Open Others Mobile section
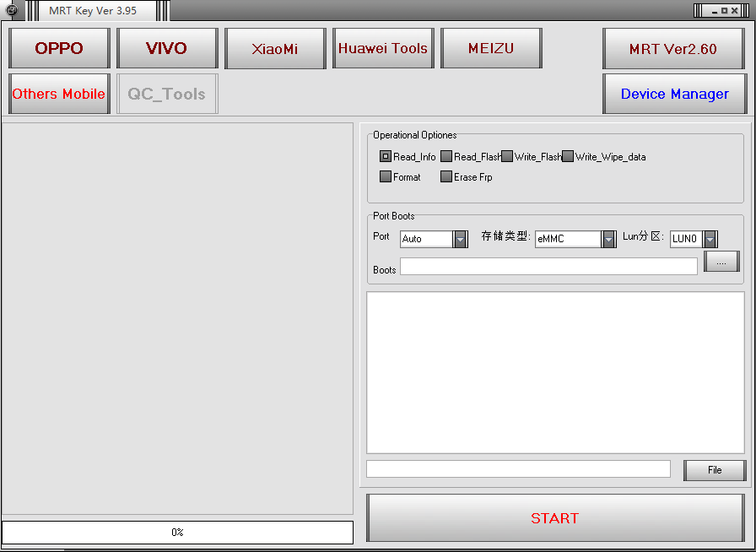 pos(59,94)
